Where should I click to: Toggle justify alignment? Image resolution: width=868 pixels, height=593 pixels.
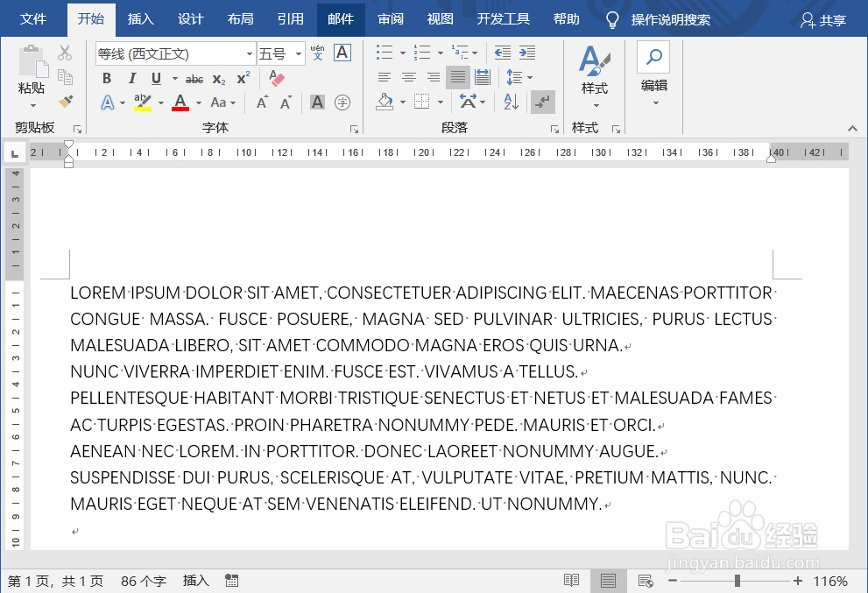[x=458, y=77]
